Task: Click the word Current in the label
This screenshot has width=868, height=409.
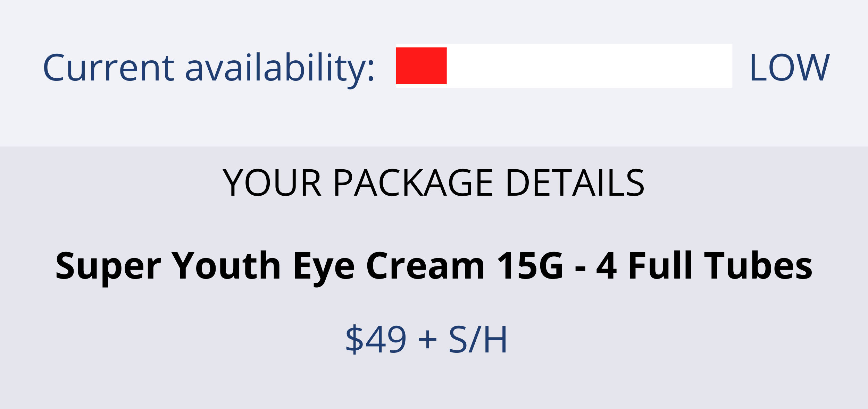Action: point(109,68)
